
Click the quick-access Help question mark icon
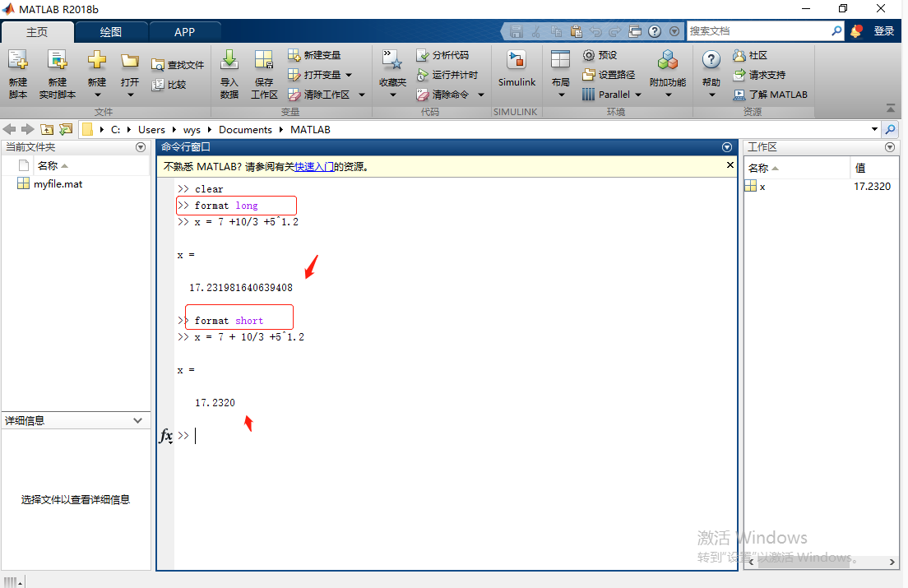click(x=655, y=31)
